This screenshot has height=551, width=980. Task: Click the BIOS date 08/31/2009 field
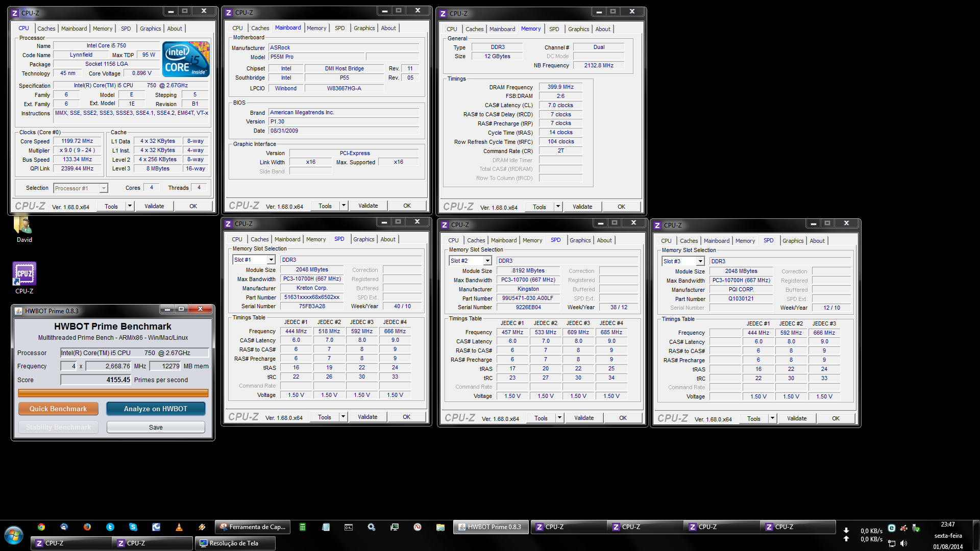point(344,131)
